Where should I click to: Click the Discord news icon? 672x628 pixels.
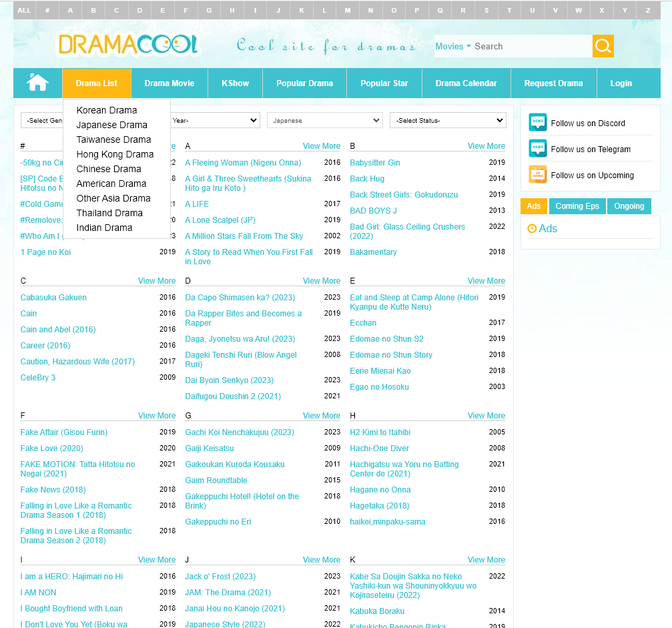(x=537, y=123)
